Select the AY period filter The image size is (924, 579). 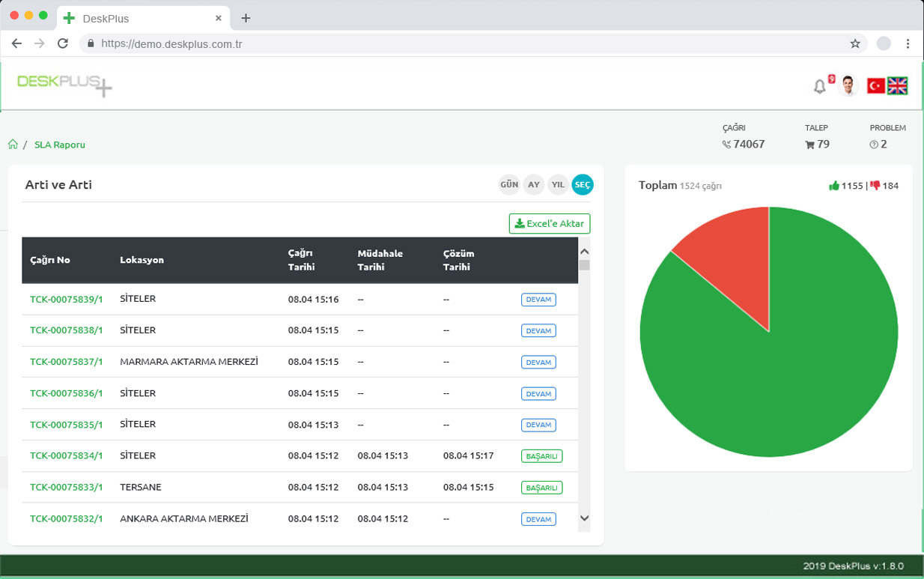click(533, 184)
